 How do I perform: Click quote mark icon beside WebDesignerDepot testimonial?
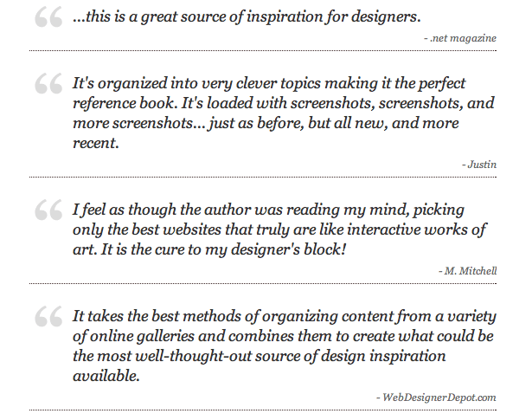[x=48, y=316]
